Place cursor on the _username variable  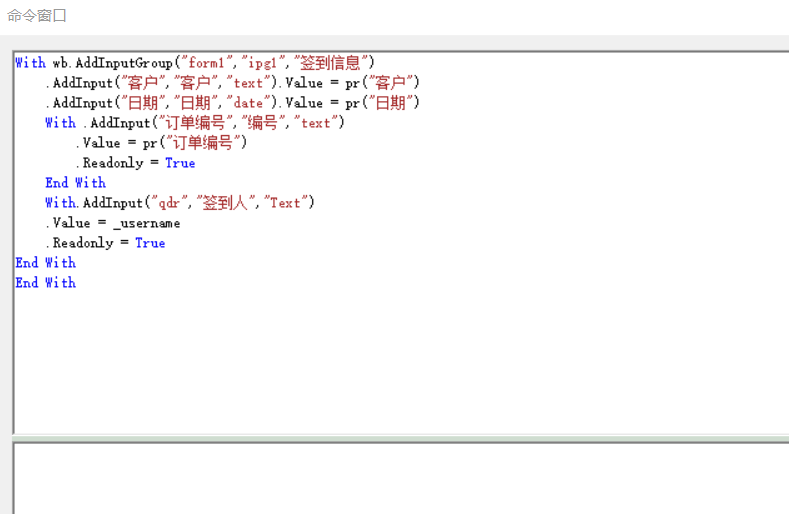(x=147, y=223)
